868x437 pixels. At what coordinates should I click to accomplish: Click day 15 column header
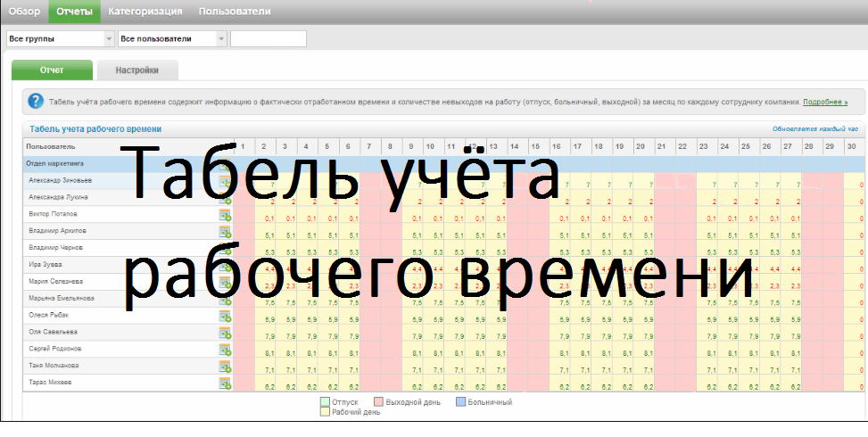[x=538, y=146]
